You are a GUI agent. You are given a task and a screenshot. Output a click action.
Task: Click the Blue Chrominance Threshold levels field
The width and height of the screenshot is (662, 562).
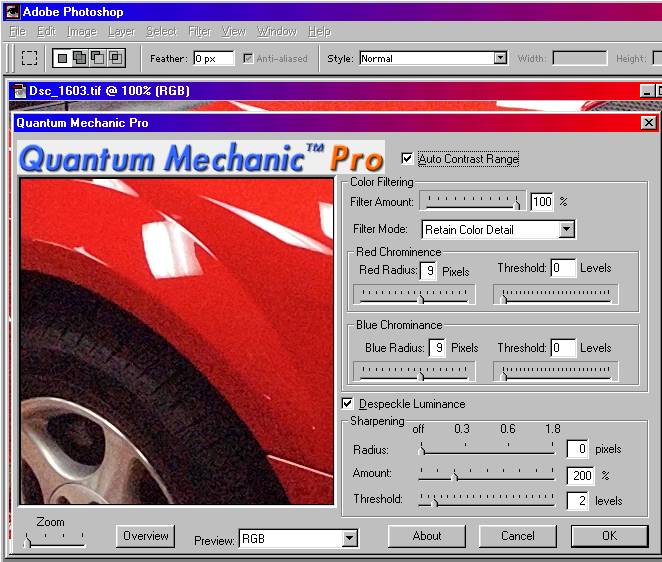[x=563, y=348]
